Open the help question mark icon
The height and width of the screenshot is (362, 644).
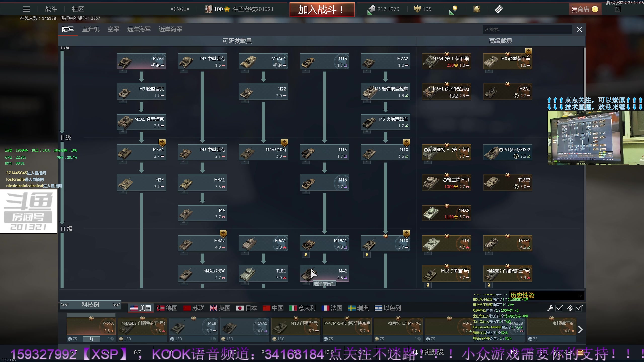pyautogui.click(x=618, y=9)
